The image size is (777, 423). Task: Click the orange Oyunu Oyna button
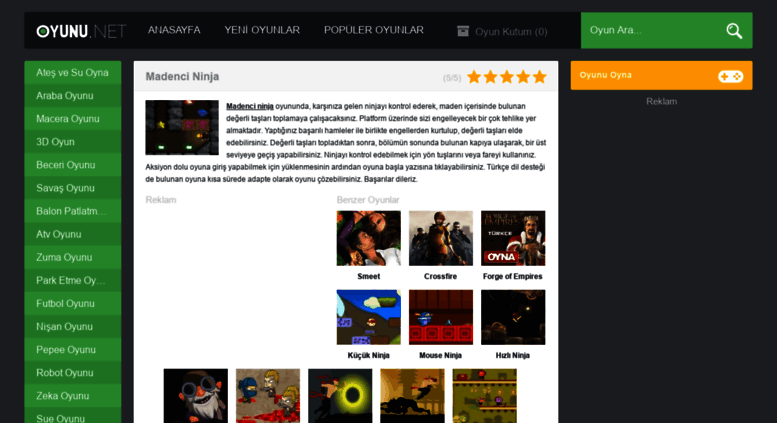coord(661,75)
